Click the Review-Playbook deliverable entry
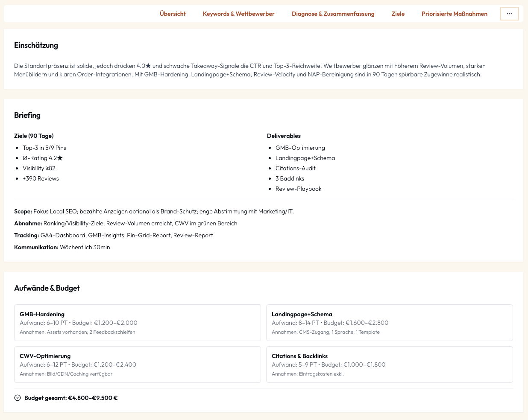 click(x=298, y=189)
